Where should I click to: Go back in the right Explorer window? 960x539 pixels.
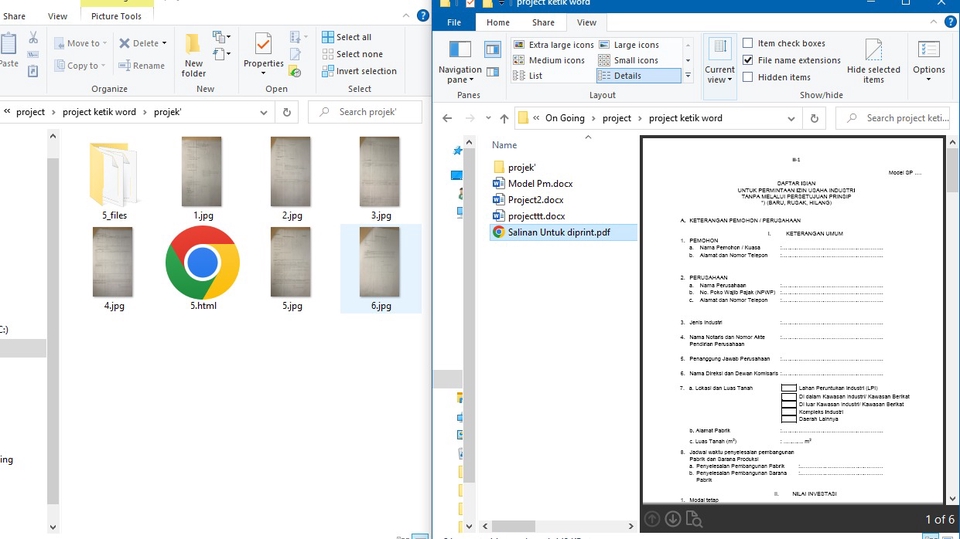pos(448,118)
